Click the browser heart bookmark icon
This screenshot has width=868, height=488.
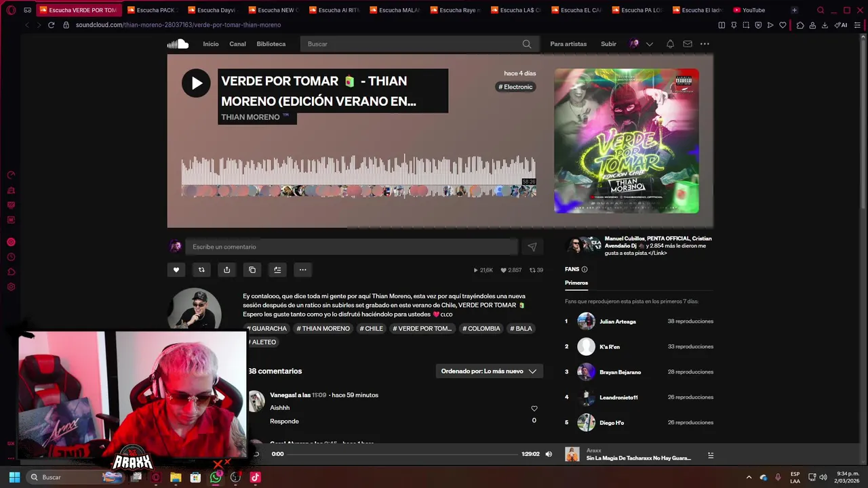click(783, 25)
